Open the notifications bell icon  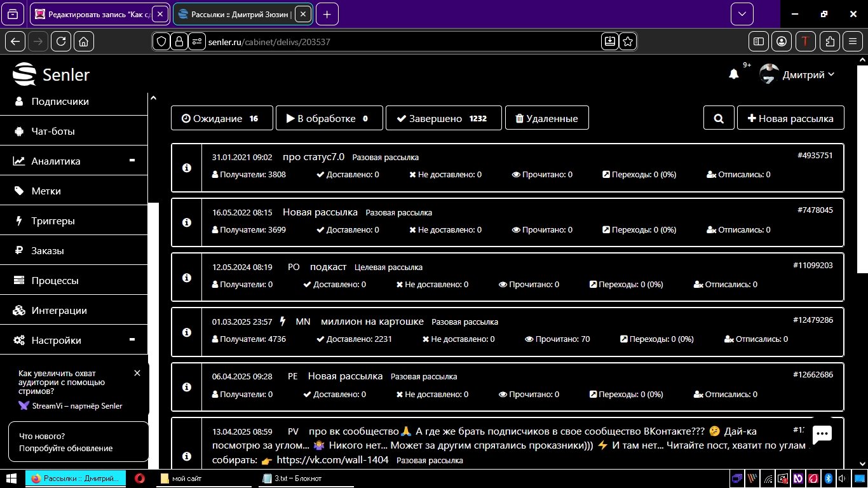click(x=733, y=74)
